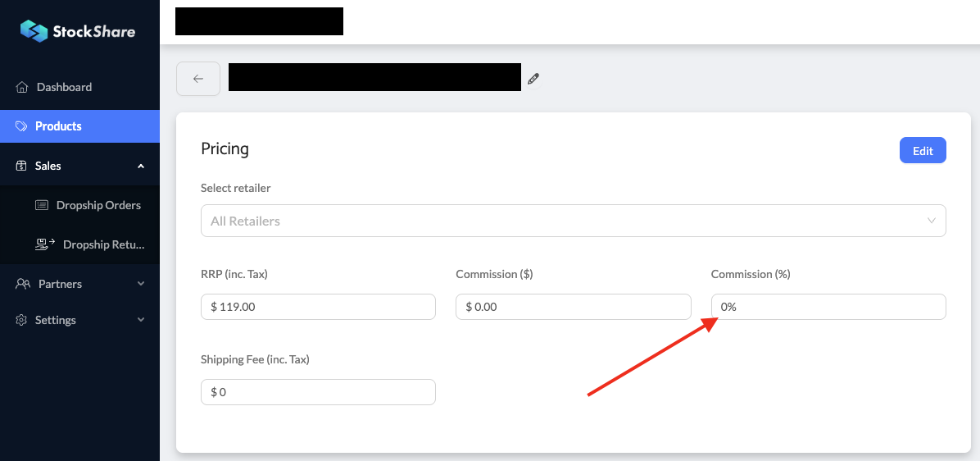
Task: Expand the Settings menu chevron
Action: pyautogui.click(x=141, y=320)
